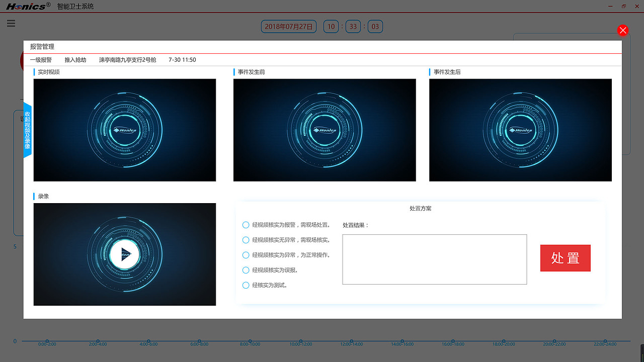
Task: Click timeline label 18:00-20:00
Action: click(504, 344)
